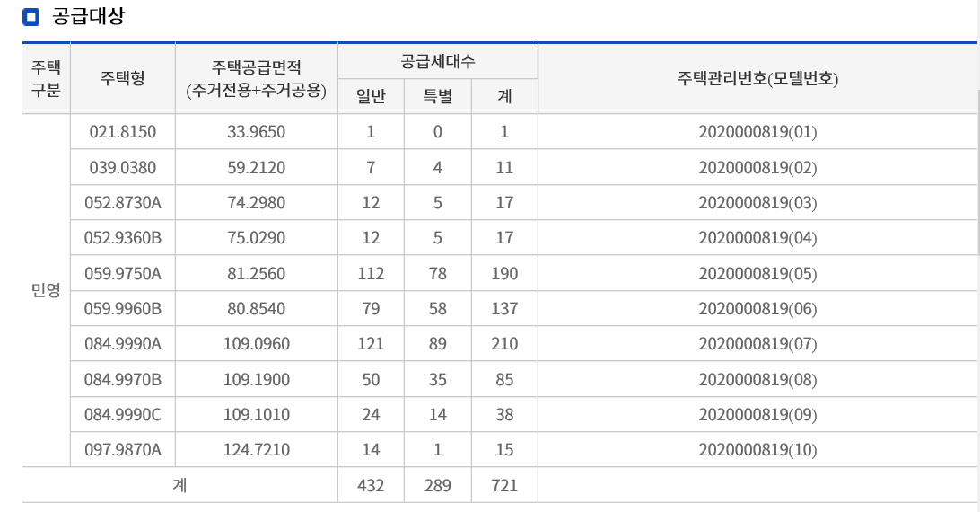Click supply area value 33.9650
Image resolution: width=980 pixels, height=512 pixels.
pos(257,132)
